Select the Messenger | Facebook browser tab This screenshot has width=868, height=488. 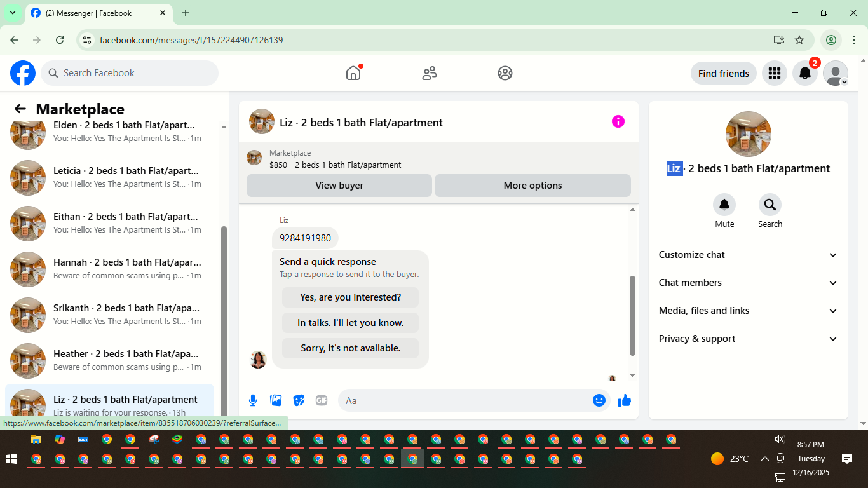point(98,13)
